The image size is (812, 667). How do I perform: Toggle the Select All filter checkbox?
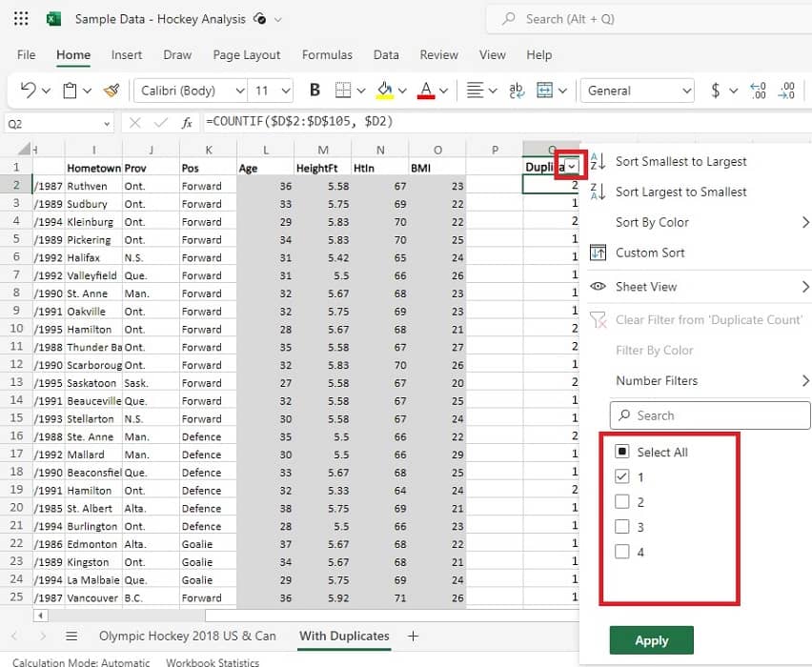[x=623, y=452]
